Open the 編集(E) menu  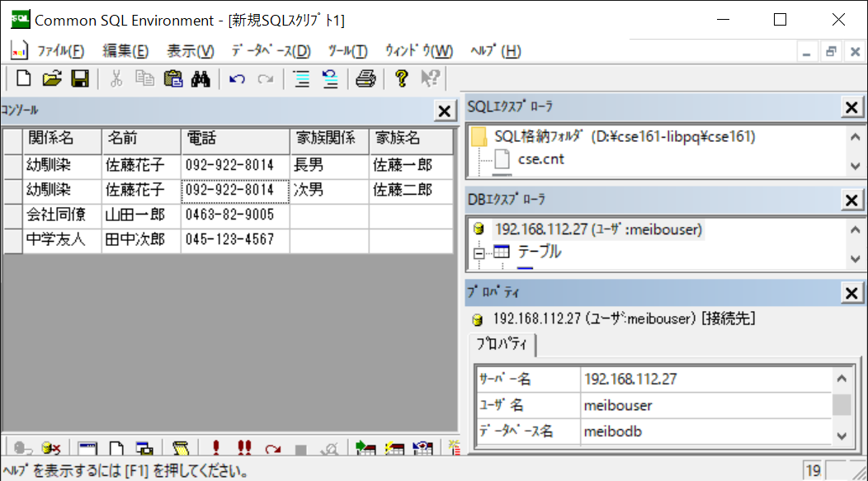(125, 51)
